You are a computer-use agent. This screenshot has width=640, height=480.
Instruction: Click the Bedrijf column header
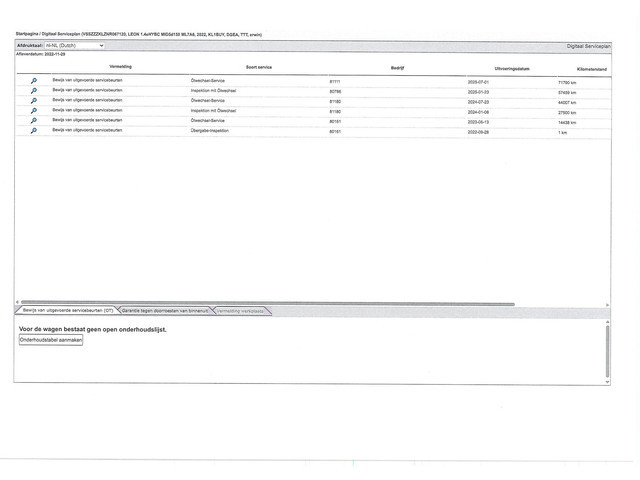pyautogui.click(x=398, y=67)
